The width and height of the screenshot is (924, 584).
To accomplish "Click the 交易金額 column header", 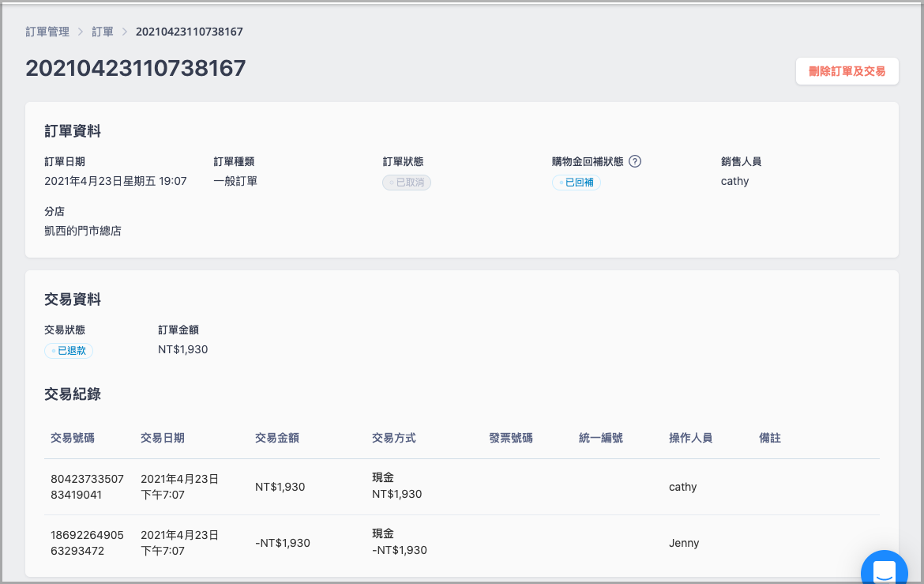I will (277, 438).
